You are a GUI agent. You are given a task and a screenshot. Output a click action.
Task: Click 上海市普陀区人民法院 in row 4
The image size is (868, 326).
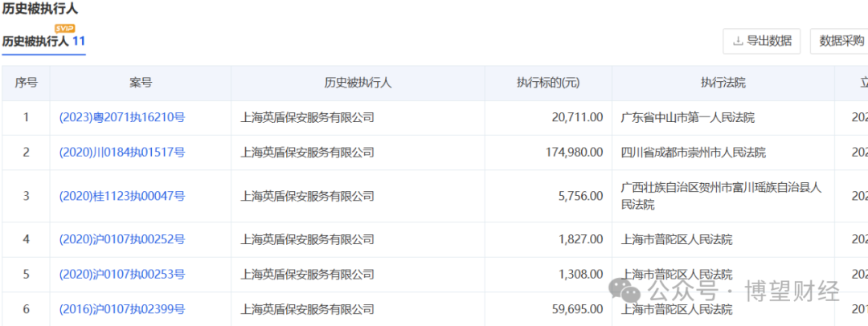point(677,239)
